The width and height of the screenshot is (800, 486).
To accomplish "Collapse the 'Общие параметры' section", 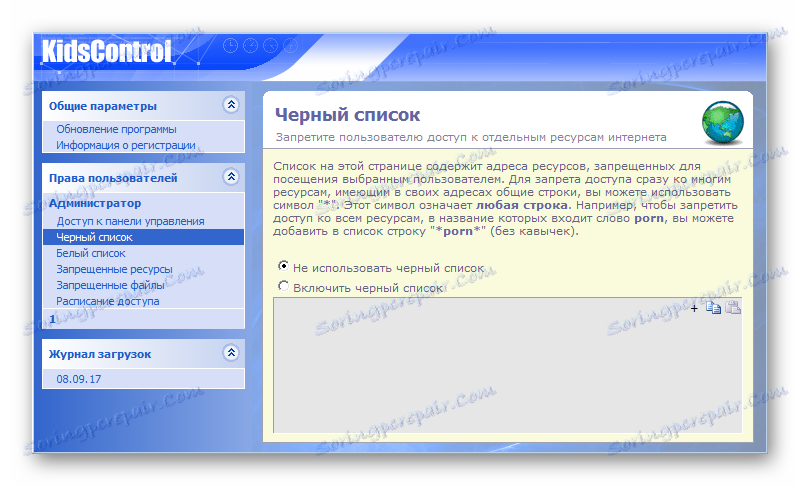I will coord(231,105).
